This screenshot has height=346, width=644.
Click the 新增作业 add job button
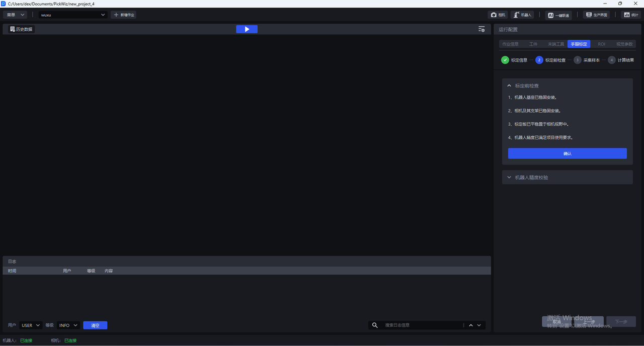coord(124,15)
